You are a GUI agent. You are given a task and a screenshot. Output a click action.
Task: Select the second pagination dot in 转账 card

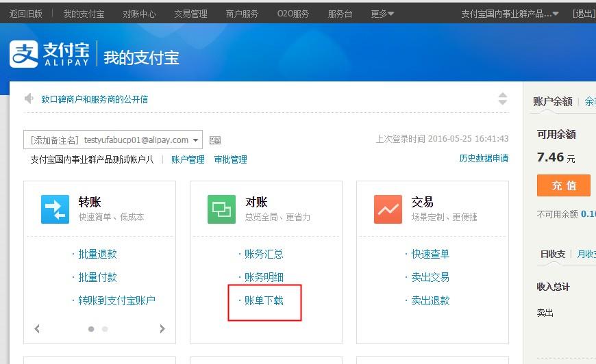pos(105,329)
